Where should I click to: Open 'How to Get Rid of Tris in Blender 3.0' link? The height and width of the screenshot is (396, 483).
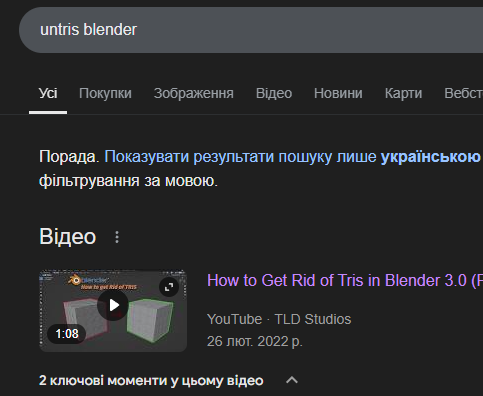[x=345, y=280]
